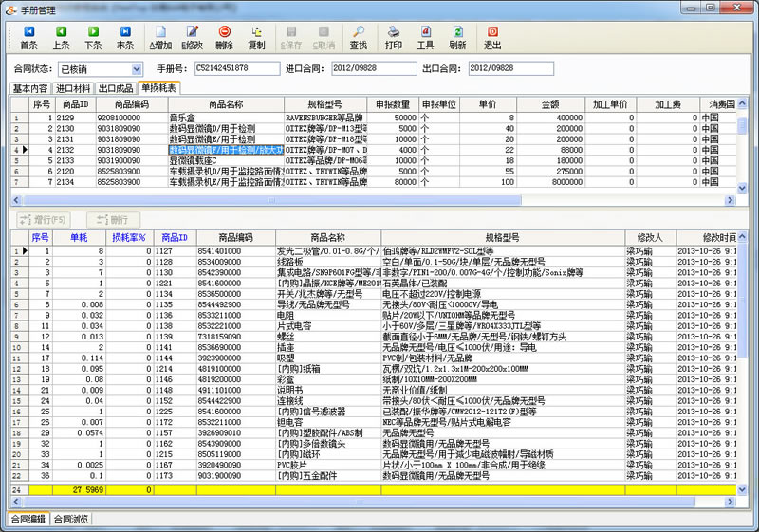Click the 金额 column header
The image size is (759, 532).
point(550,104)
